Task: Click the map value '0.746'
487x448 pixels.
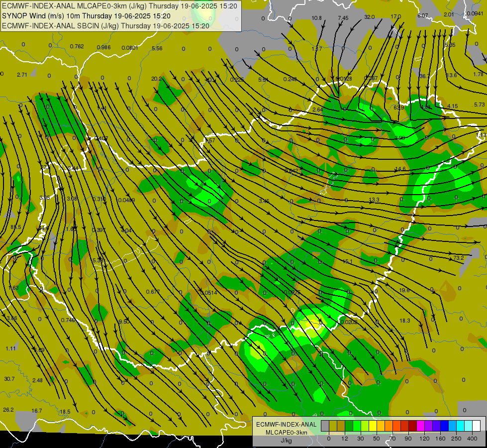Action: coord(68,320)
